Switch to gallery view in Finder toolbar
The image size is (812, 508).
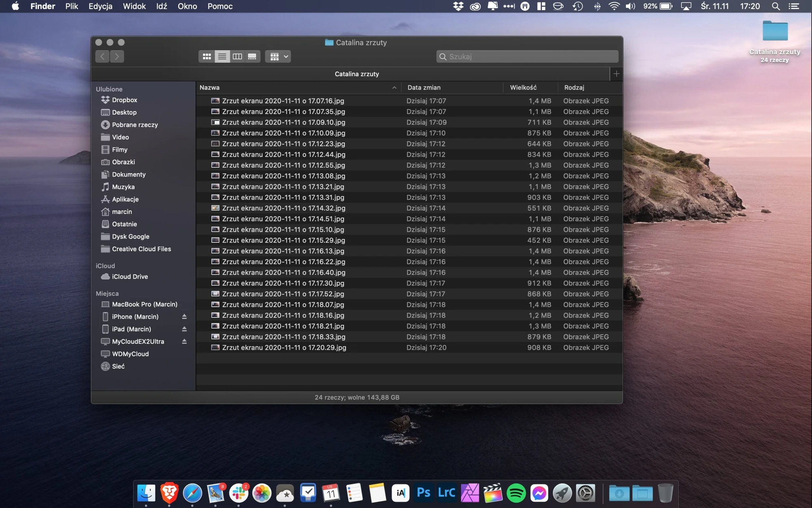[252, 56]
